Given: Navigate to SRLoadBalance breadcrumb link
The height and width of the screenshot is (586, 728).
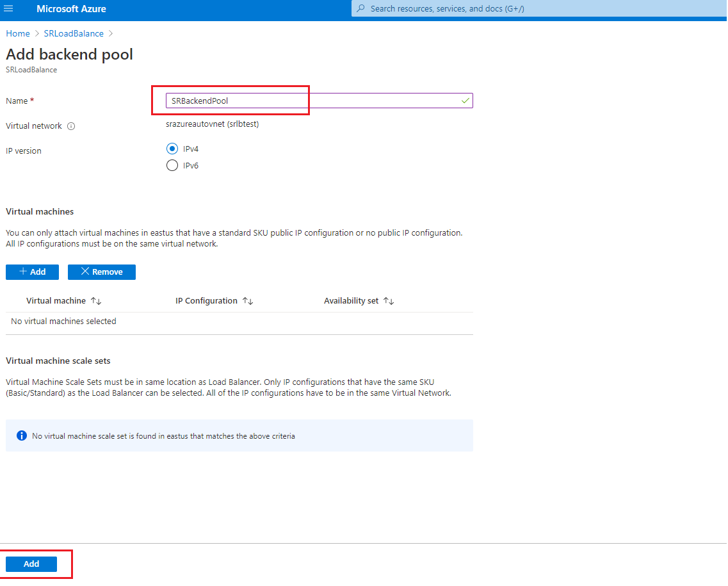Looking at the screenshot, I should coord(73,33).
